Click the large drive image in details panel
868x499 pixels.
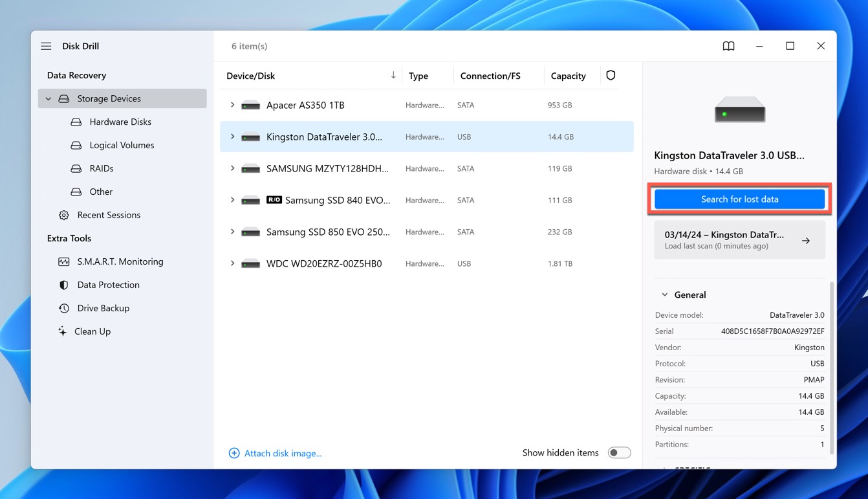coord(740,109)
